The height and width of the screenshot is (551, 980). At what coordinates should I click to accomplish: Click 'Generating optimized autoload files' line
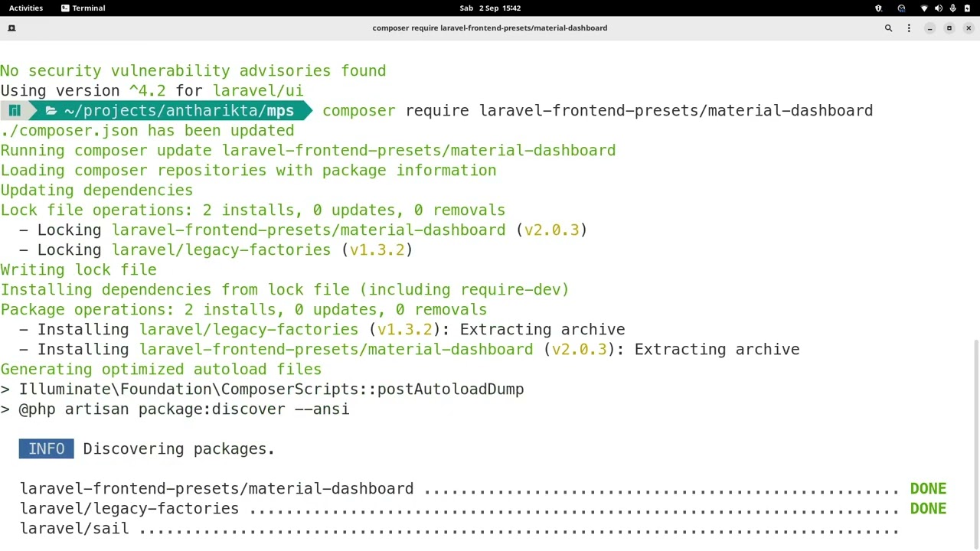point(161,369)
